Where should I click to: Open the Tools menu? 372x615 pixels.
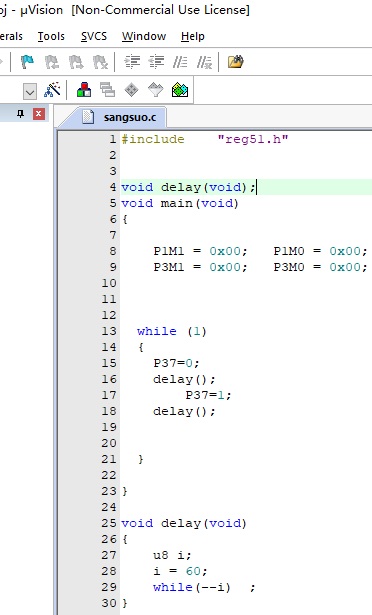tap(51, 36)
